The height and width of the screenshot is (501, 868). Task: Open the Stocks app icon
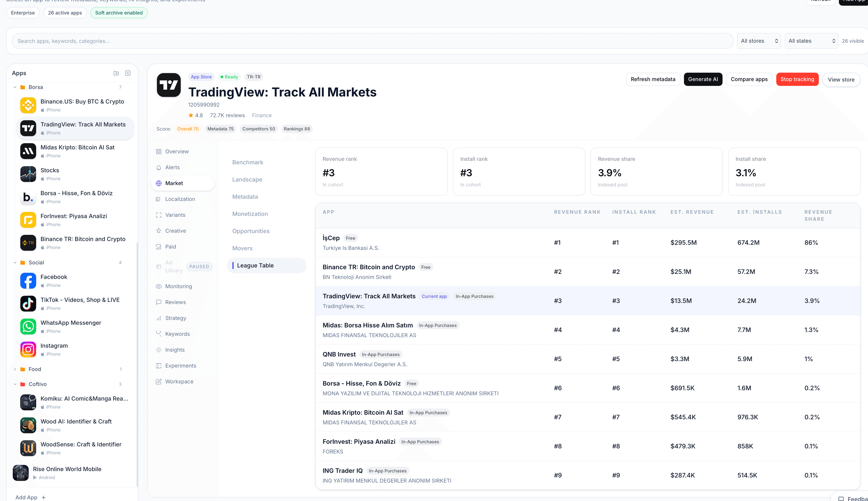click(x=28, y=174)
